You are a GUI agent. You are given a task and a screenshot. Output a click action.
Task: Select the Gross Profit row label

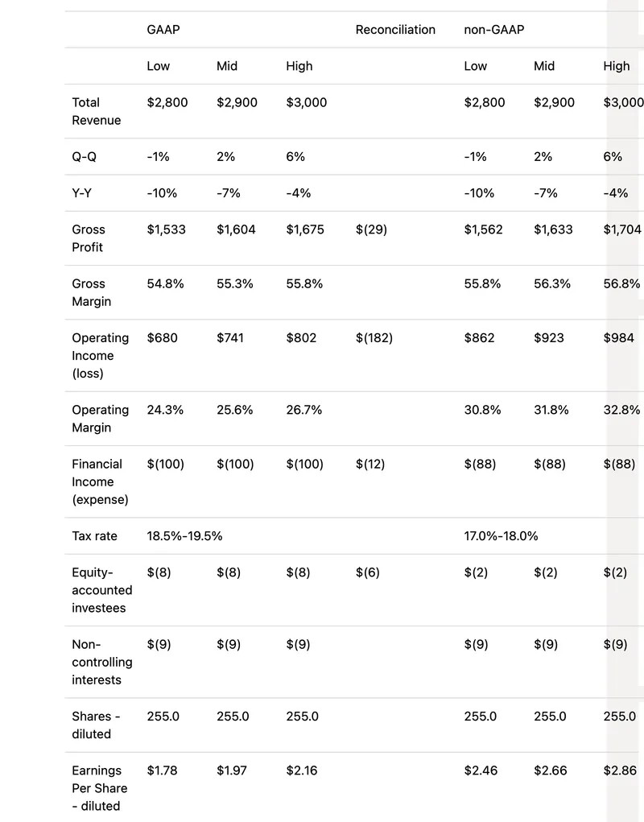tap(89, 238)
